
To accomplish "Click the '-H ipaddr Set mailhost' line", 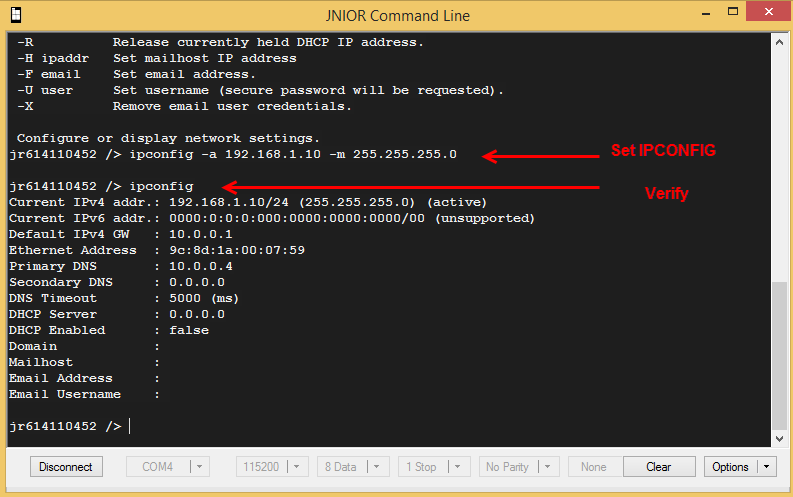I will click(x=157, y=59).
